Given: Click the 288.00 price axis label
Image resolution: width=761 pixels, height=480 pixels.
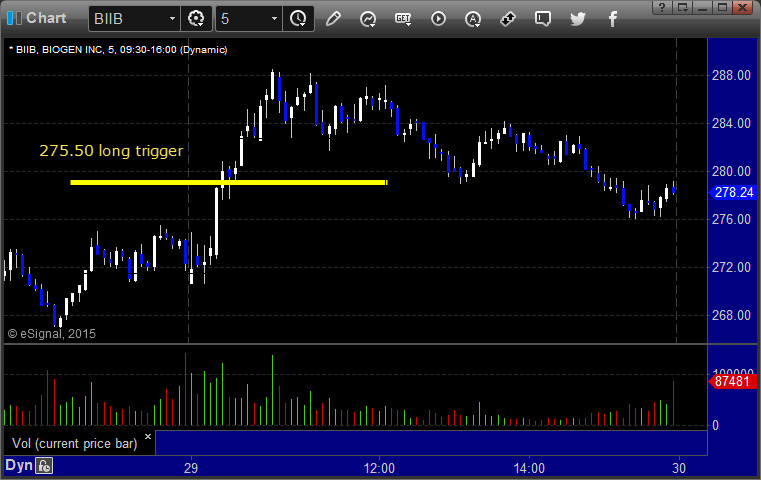Looking at the screenshot, I should 731,75.
